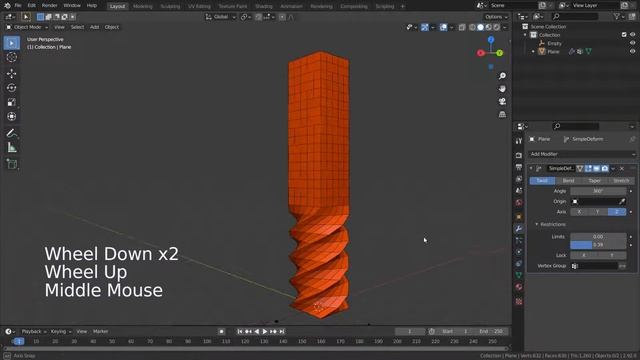
Task: Select the Transform tool
Action: 11,116
